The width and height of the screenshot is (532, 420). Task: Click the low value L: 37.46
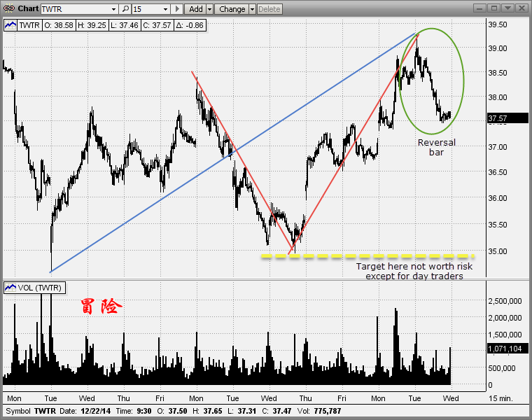[x=124, y=25]
